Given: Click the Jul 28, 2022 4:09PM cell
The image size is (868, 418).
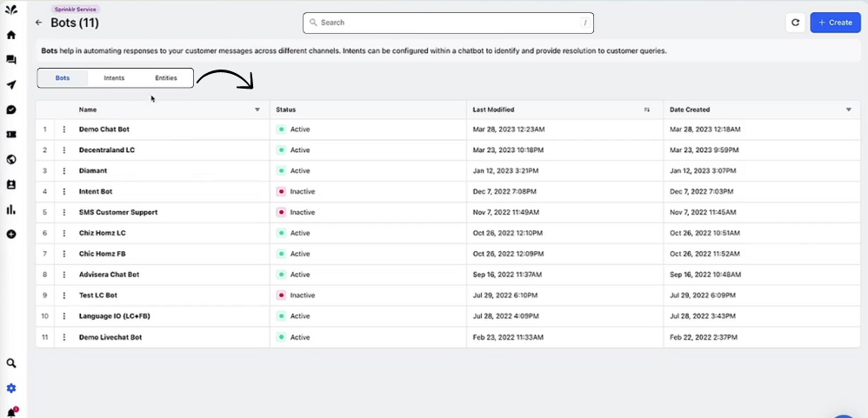Looking at the screenshot, I should point(505,316).
